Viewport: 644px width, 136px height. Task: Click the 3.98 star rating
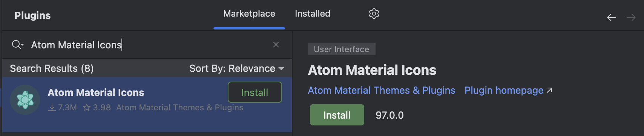[97, 108]
